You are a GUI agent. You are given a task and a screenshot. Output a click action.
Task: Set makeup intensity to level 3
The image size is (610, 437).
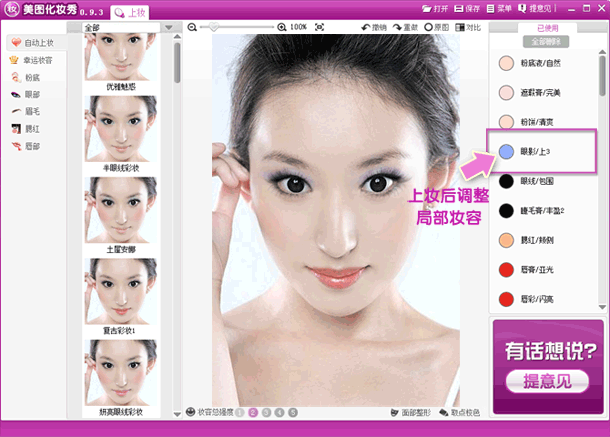pos(266,412)
